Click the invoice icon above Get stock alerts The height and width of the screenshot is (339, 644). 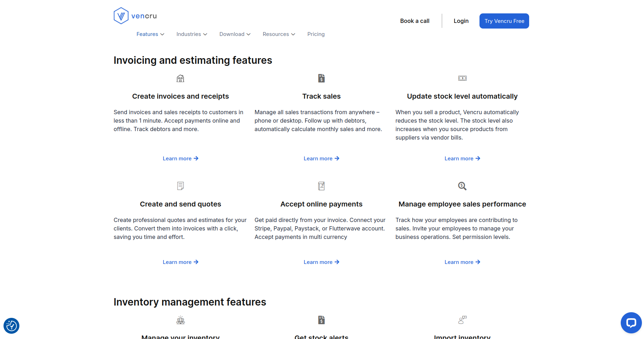click(x=321, y=320)
